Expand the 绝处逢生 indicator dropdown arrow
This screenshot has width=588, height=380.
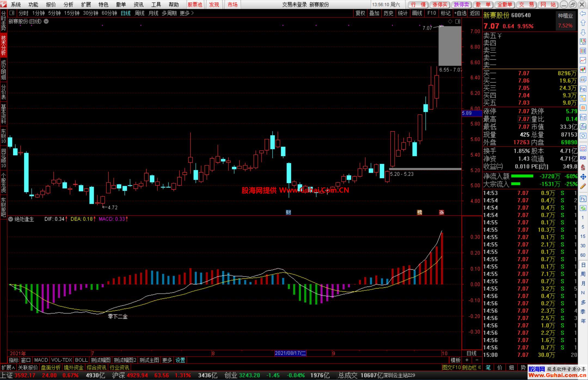[11, 219]
